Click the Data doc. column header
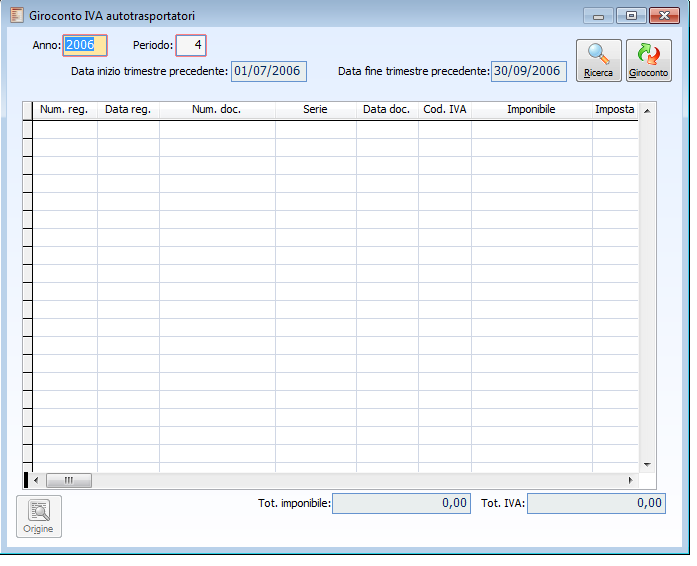Viewport: 697px width, 566px height. pyautogui.click(x=387, y=110)
